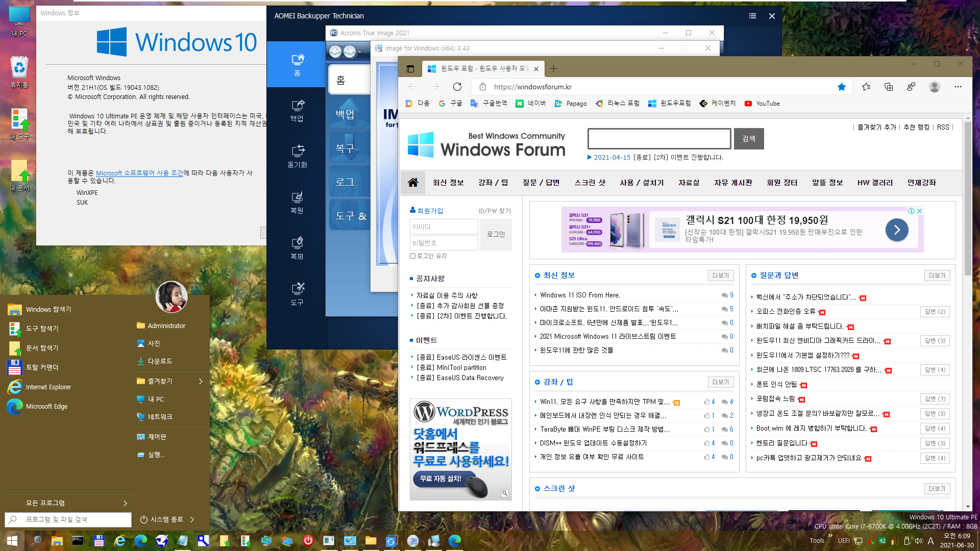980x551 pixels.
Task: Open the Sync (동기화) section in AOMEI sidebar
Action: (297, 157)
